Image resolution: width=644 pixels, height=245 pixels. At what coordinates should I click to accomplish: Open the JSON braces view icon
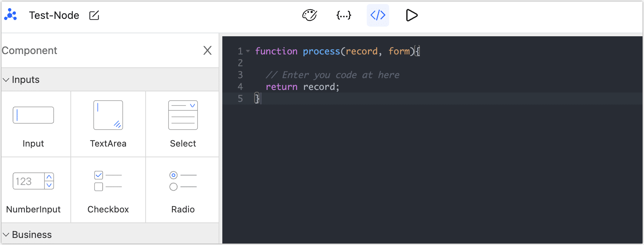343,15
